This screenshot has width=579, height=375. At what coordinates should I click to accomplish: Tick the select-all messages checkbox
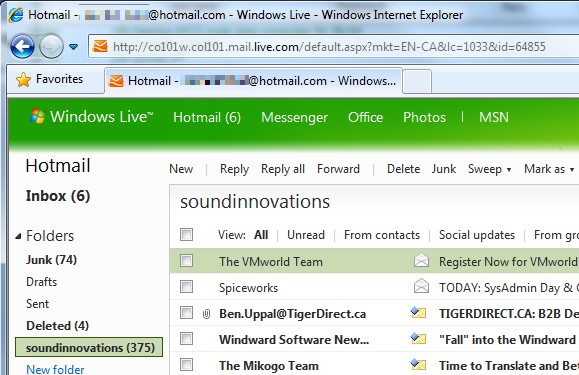186,234
